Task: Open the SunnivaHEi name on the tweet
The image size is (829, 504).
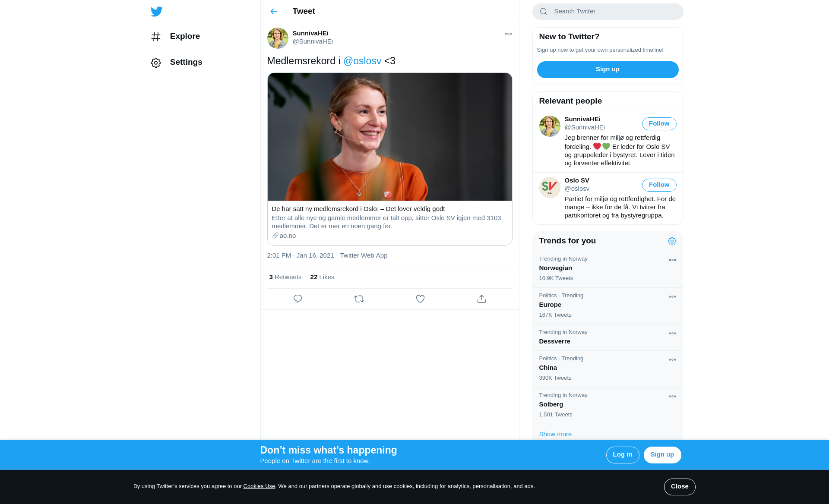Action: click(x=310, y=33)
